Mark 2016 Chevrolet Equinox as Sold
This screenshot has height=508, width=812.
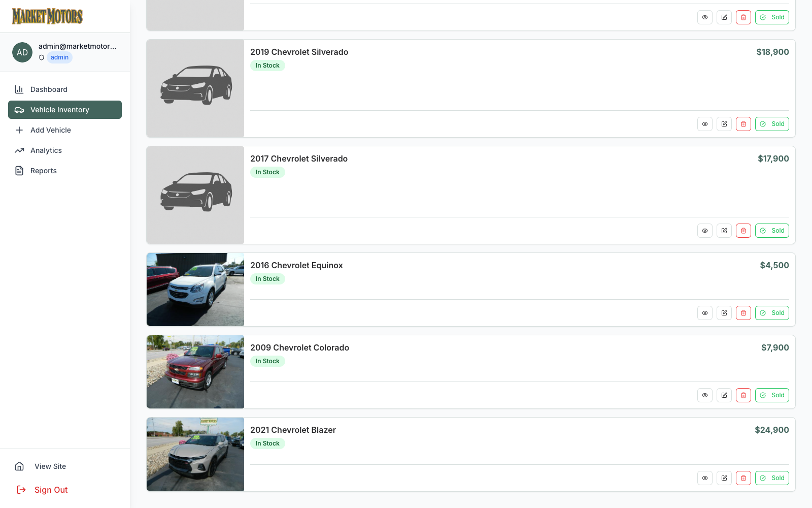point(772,313)
